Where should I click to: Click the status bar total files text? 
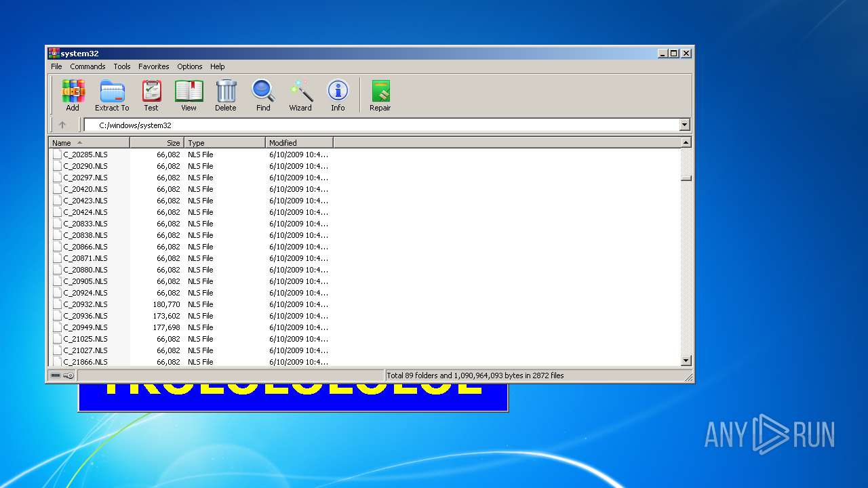(x=475, y=375)
